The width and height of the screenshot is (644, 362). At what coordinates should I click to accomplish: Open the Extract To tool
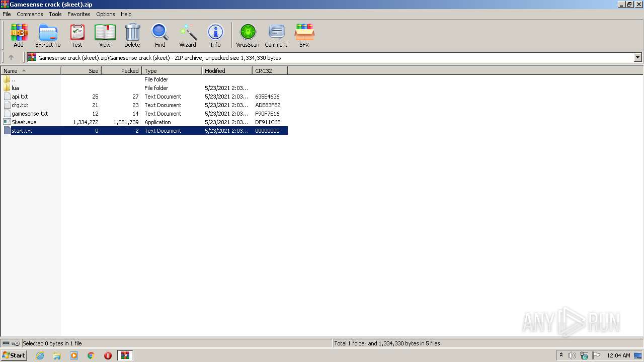pyautogui.click(x=48, y=35)
